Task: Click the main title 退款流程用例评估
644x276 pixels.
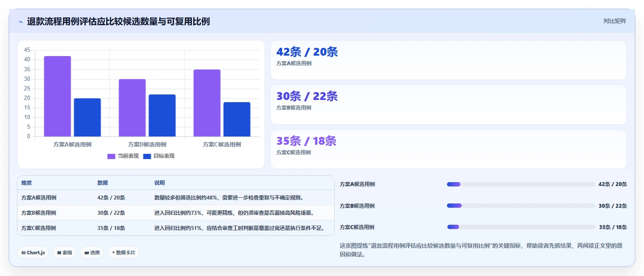Action: (118, 21)
